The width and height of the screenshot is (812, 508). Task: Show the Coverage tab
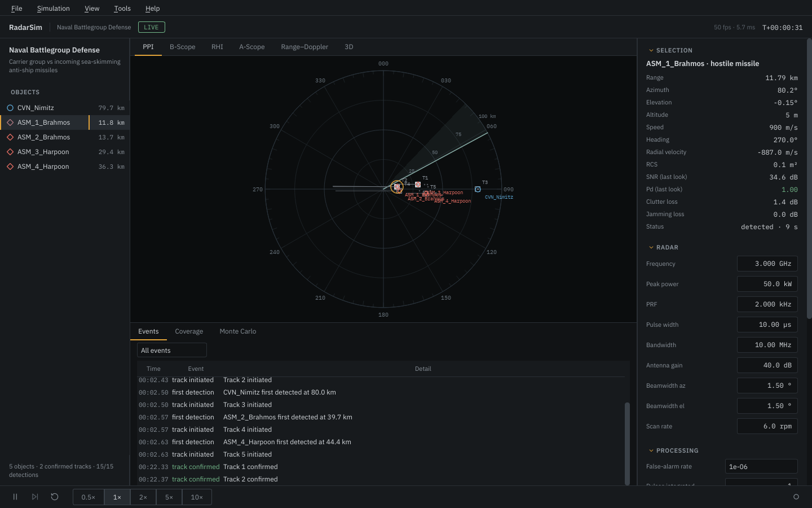pyautogui.click(x=189, y=331)
